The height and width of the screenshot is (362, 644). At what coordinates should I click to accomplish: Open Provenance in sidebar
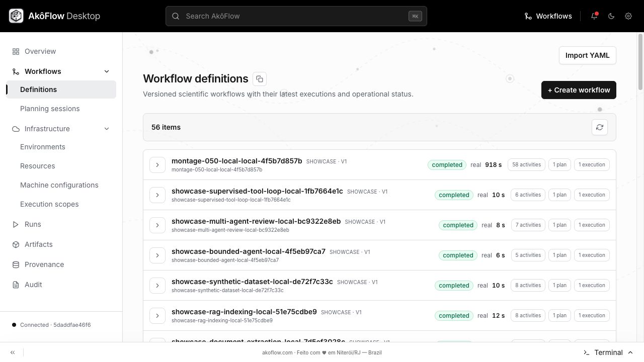click(x=61, y=264)
